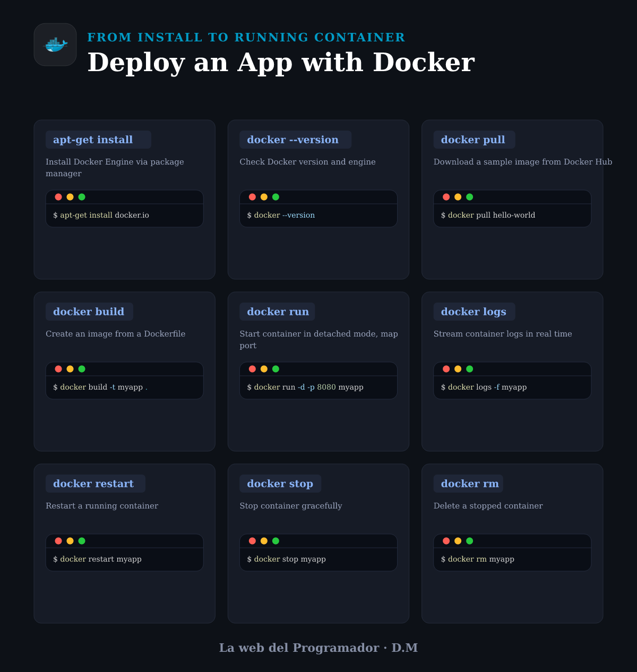This screenshot has height=672, width=637.
Task: Click the 'La web del Programador · D.M' footer
Action: [x=318, y=648]
